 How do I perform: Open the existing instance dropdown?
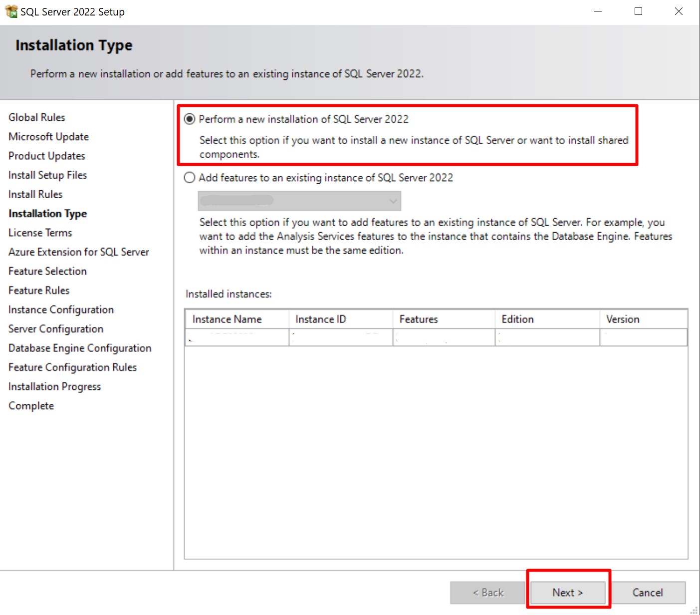pos(299,201)
